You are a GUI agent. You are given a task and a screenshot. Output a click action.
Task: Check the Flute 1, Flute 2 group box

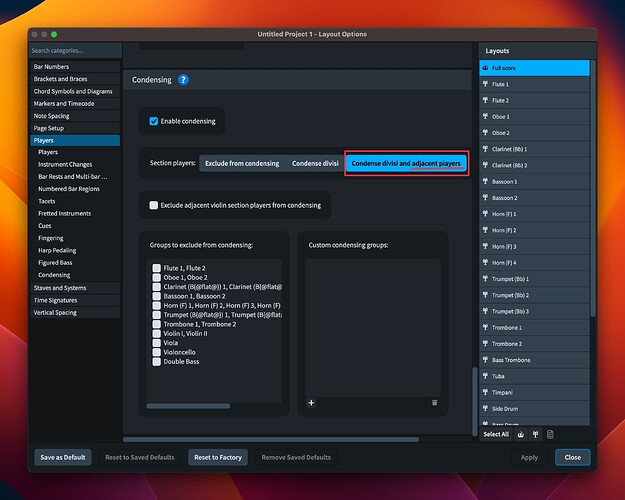pyautogui.click(x=157, y=268)
